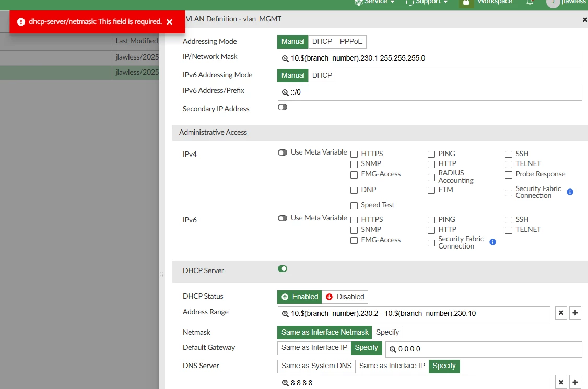
Task: Set DHCP Status to Enabled
Action: (300, 297)
